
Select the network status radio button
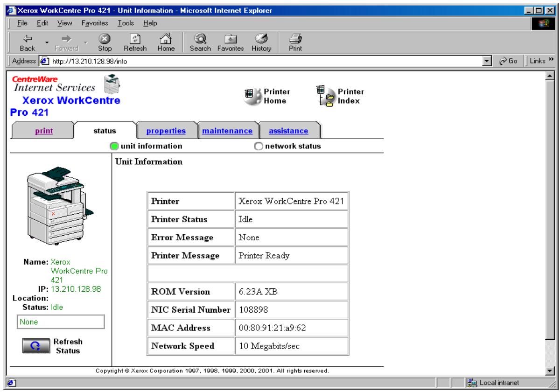[258, 146]
